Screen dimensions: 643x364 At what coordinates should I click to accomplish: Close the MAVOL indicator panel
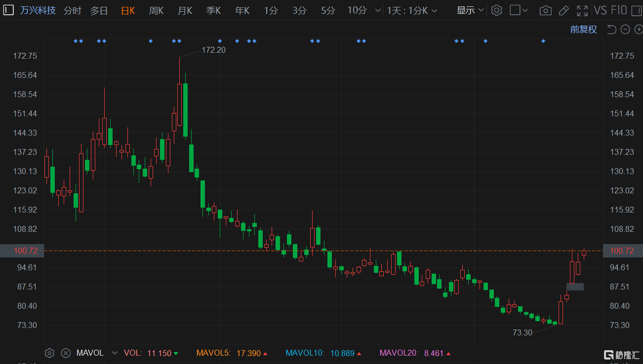pos(66,353)
